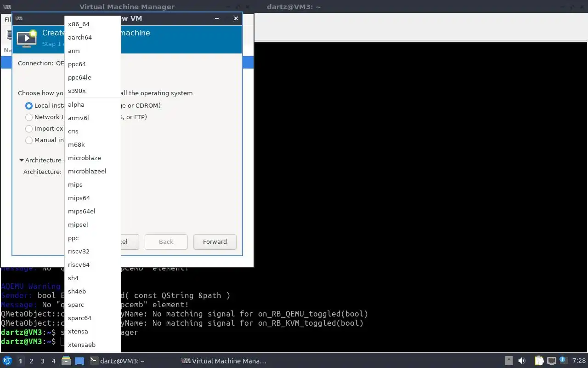Click Virtual Machine Manager titlebar icon

point(7,6)
